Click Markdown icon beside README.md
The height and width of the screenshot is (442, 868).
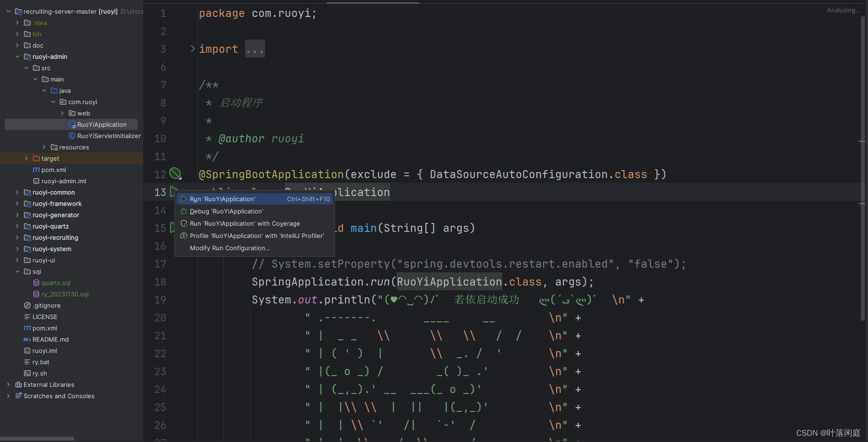[x=27, y=339]
